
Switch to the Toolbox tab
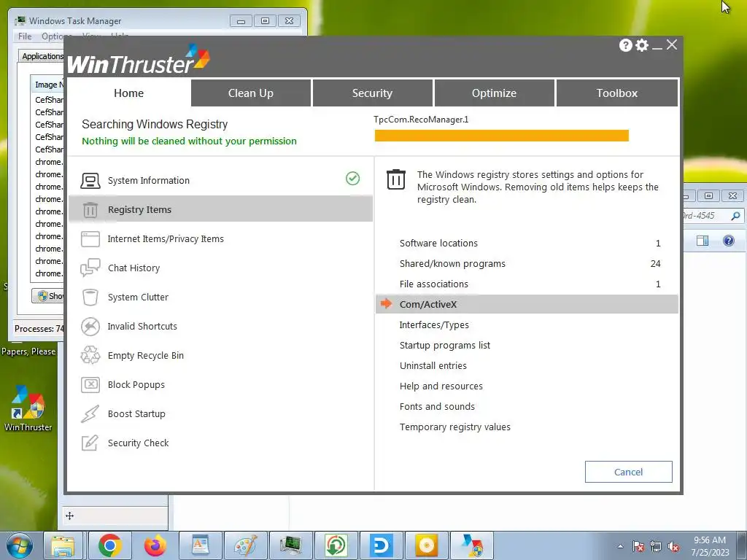(617, 93)
